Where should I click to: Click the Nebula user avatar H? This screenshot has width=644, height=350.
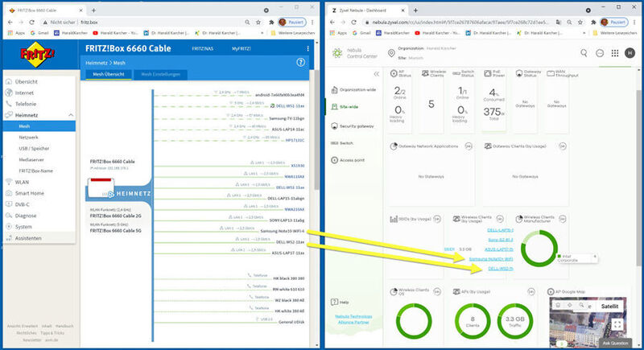tap(630, 53)
